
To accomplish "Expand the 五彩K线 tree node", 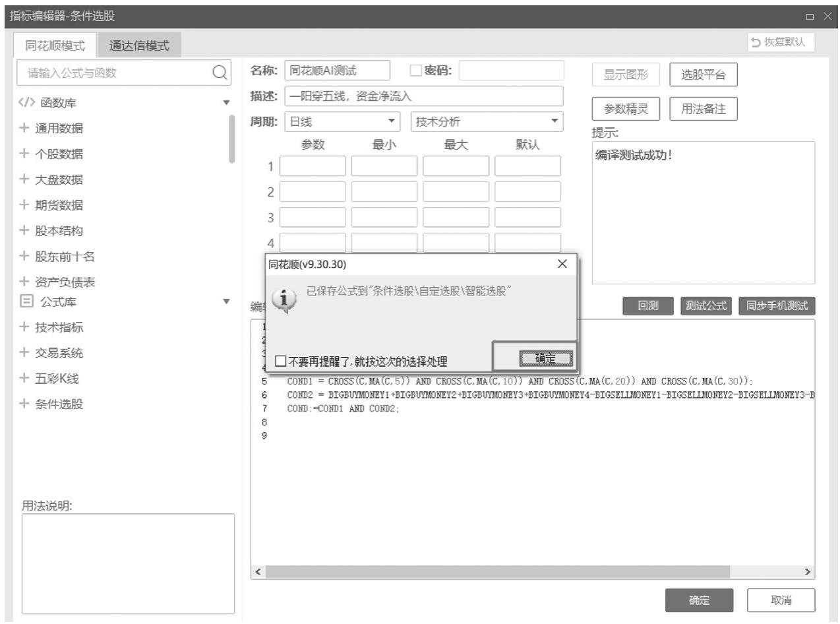I will click(x=25, y=379).
